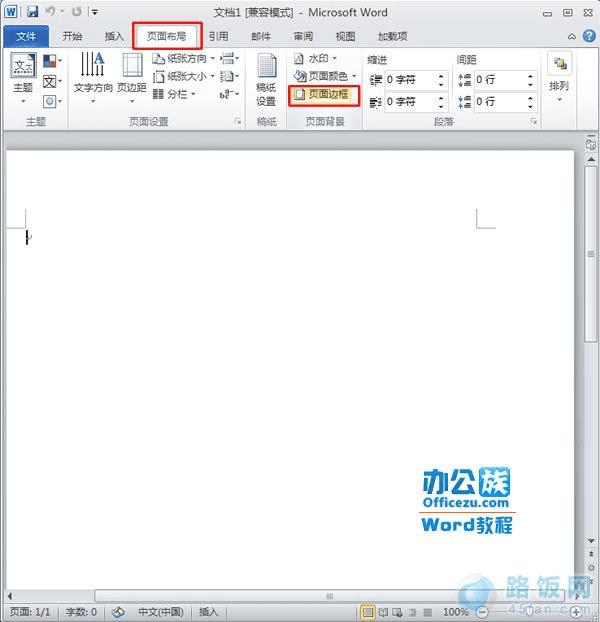Switch to draft view
This screenshot has height=622, width=600.
click(427, 612)
